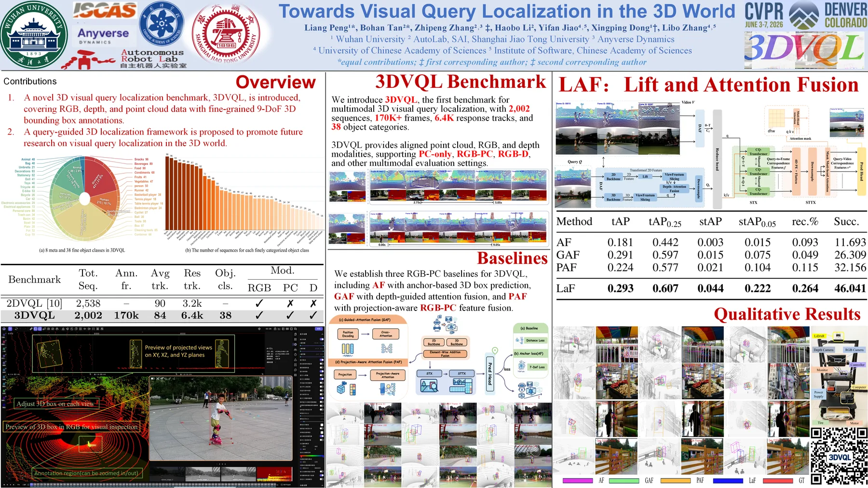Click the 3DVQL QR code
The height and width of the screenshot is (488, 868).
pos(839,456)
